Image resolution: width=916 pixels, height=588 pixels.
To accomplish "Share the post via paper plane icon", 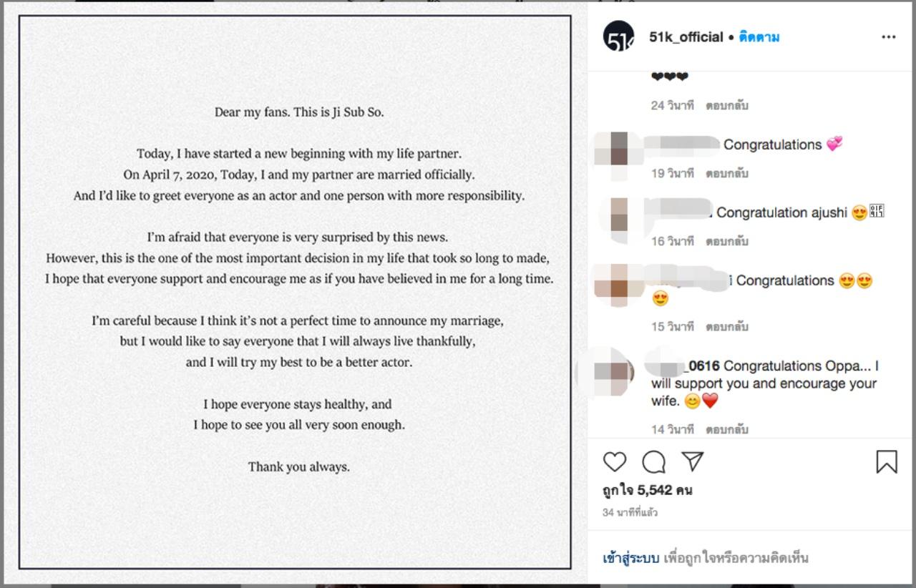I will pyautogui.click(x=692, y=462).
